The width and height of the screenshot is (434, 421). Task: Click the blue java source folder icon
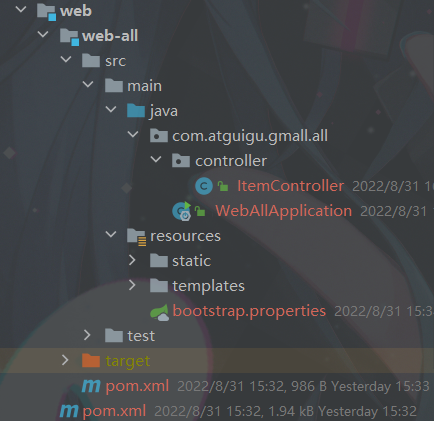136,110
